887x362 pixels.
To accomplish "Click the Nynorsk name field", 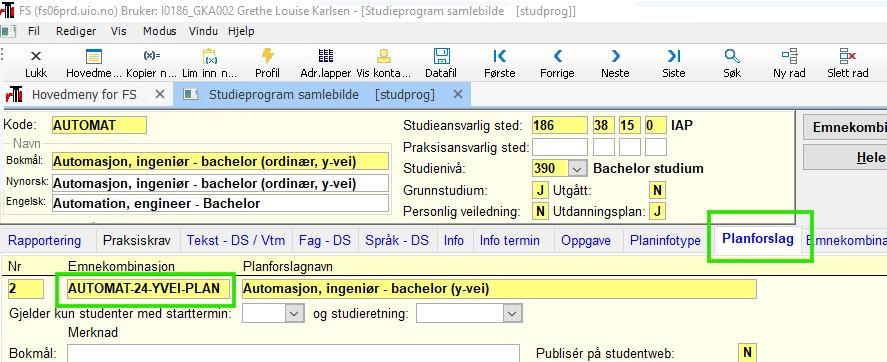I will coord(220,183).
